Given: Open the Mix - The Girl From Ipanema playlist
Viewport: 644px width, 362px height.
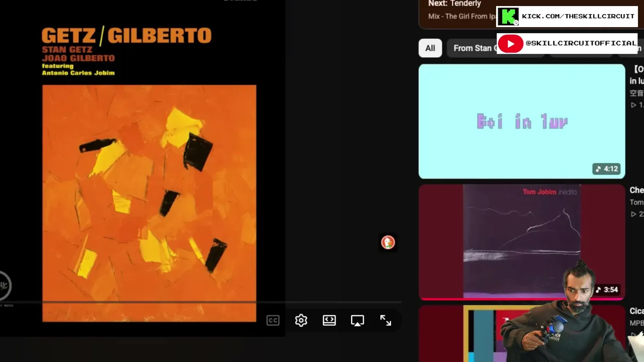Looking at the screenshot, I should coord(462,16).
